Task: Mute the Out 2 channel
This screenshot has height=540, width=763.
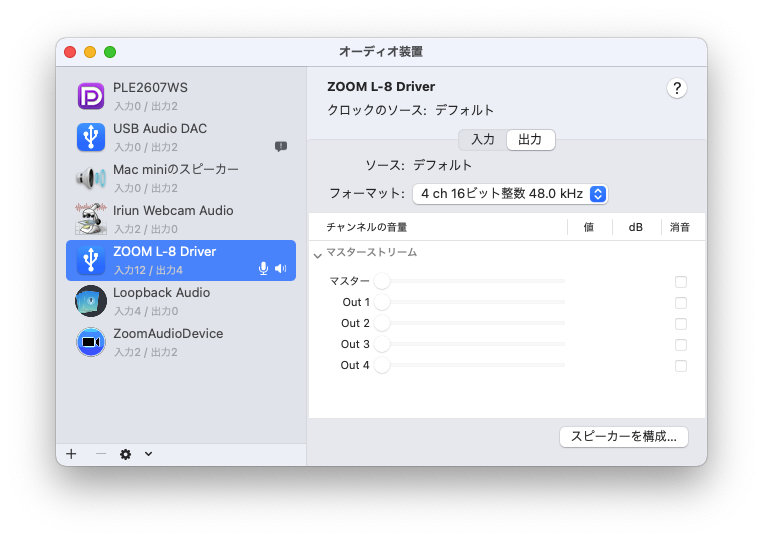Action: [x=681, y=324]
